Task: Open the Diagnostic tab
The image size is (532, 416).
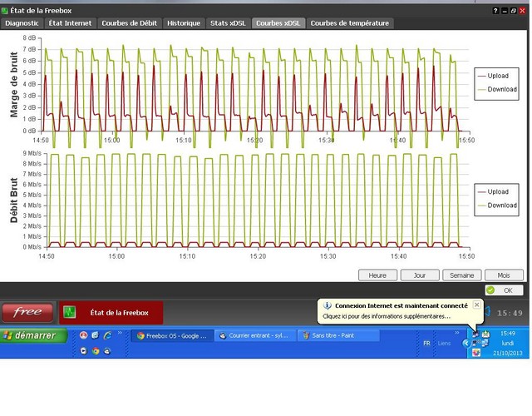Action: click(23, 23)
